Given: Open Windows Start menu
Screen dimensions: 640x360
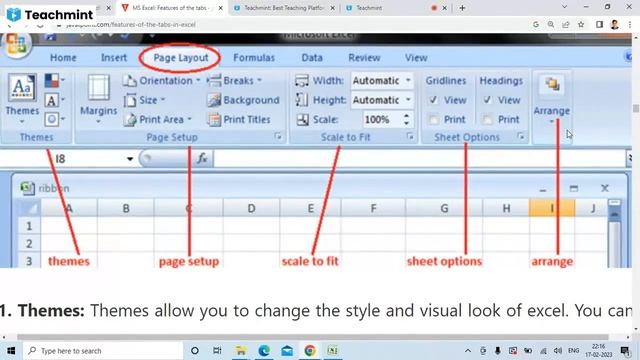Looking at the screenshot, I should click(x=11, y=351).
